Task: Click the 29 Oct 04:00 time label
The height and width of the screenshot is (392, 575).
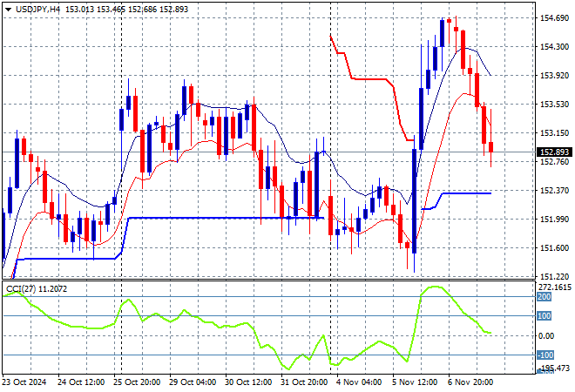Action: [193, 382]
